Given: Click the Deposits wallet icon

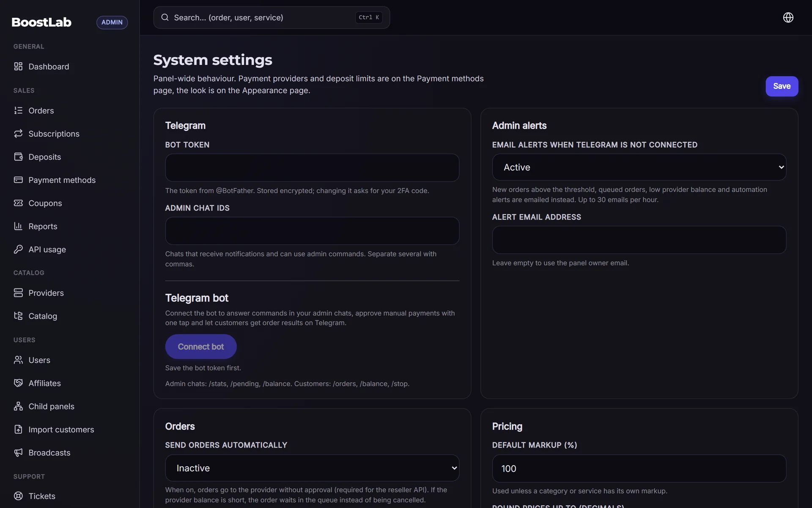Looking at the screenshot, I should pos(18,157).
